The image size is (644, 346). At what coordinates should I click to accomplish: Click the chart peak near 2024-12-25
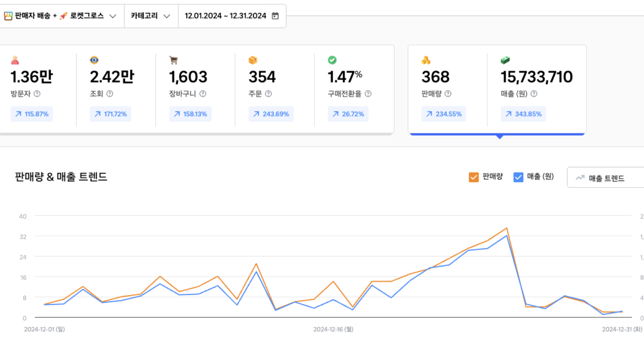pos(506,229)
